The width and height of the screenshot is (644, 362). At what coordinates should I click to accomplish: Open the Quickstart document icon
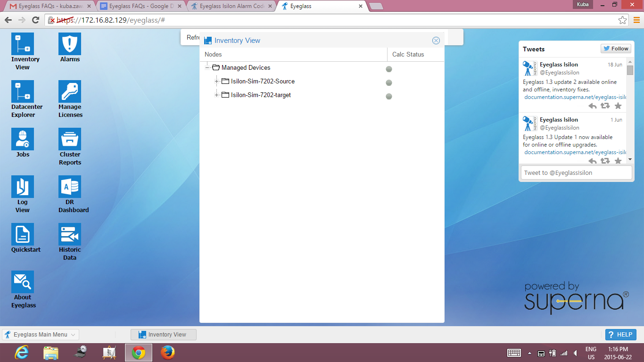23,234
